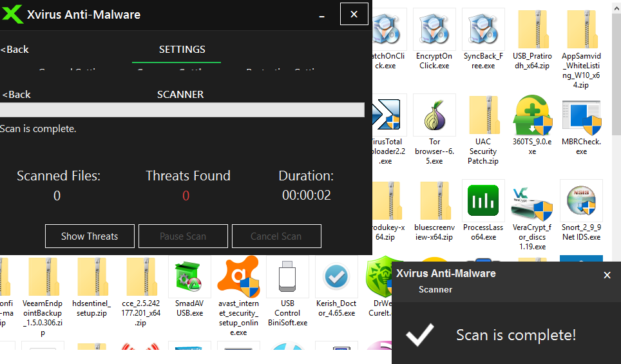Click the Cancel Scan button

pyautogui.click(x=276, y=236)
